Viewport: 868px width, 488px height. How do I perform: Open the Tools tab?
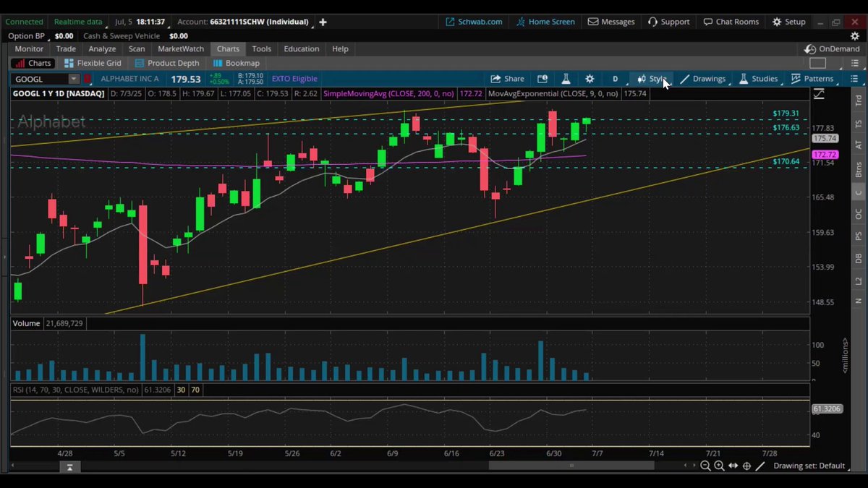[x=262, y=48]
